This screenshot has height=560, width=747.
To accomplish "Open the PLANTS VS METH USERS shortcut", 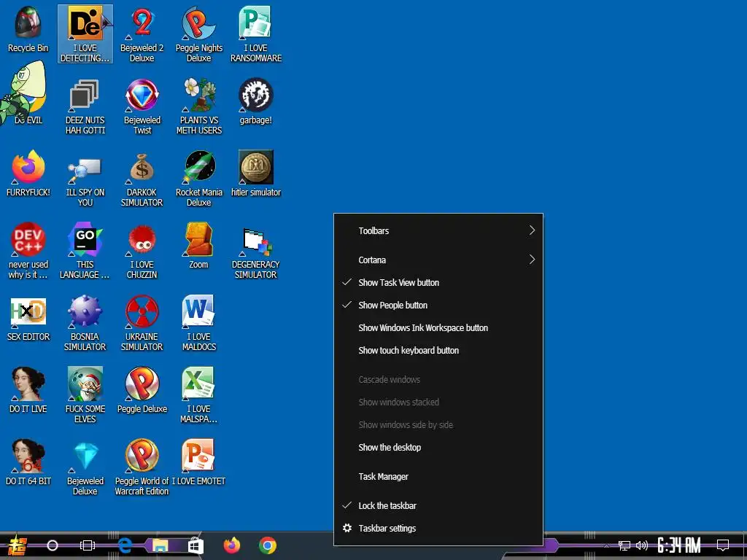I will tap(198, 106).
